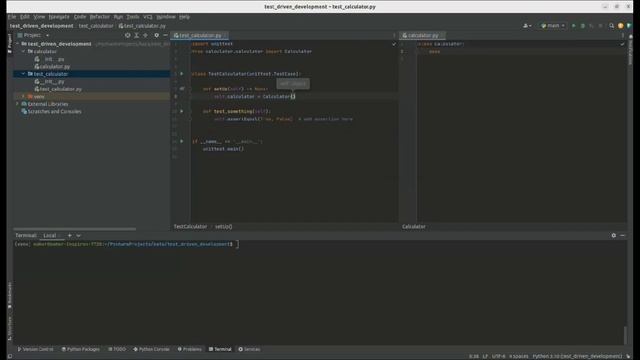Collapse the test_calculator folder
This screenshot has width=640, height=360.
click(24, 74)
